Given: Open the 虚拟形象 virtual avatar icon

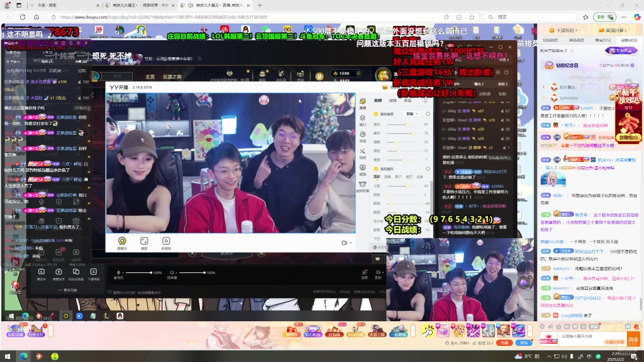Looking at the screenshot, I should (x=363, y=186).
